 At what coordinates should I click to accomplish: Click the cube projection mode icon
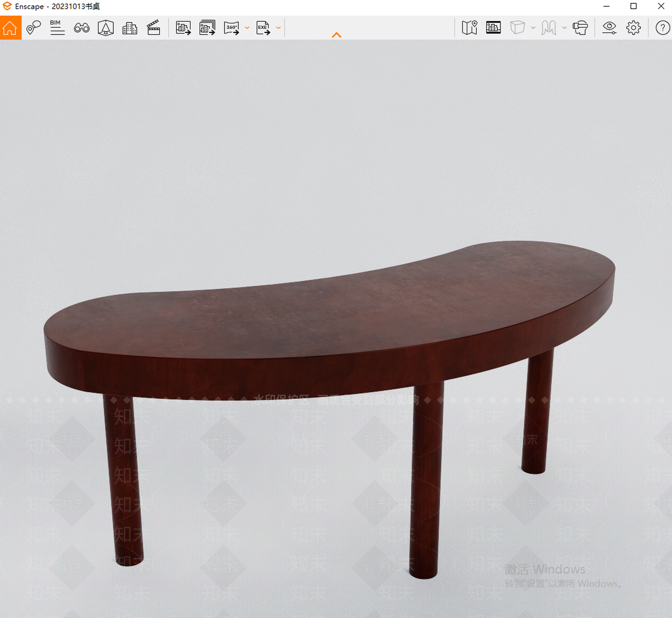pyautogui.click(x=517, y=28)
